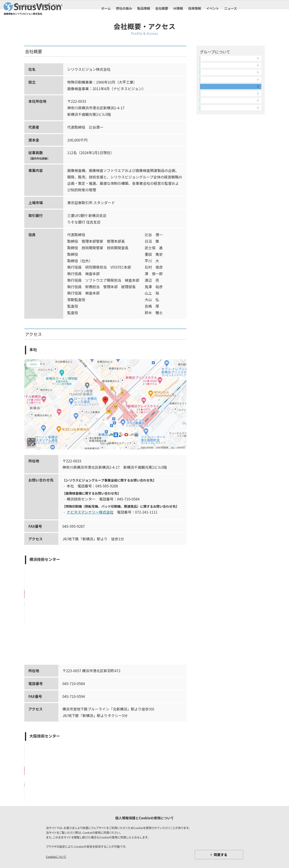289x868 pixels.
Task: Click station exit 8 marker
Action: [112, 388]
